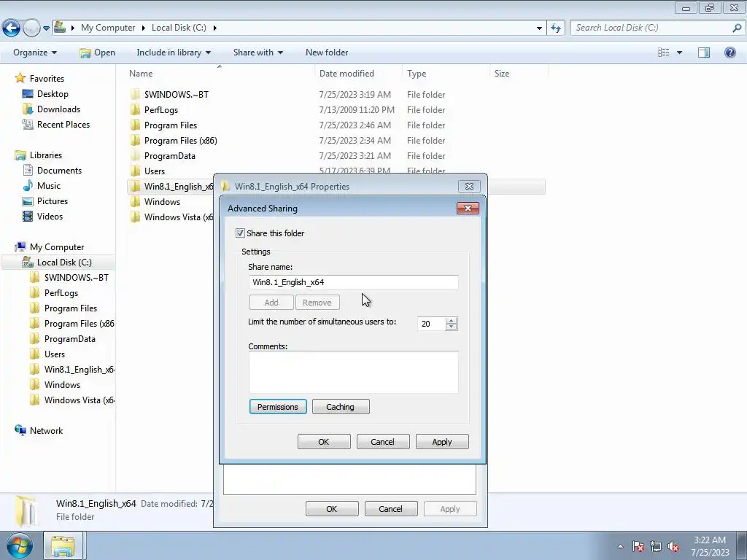Open the Organize menu
The width and height of the screenshot is (747, 560).
coord(35,52)
